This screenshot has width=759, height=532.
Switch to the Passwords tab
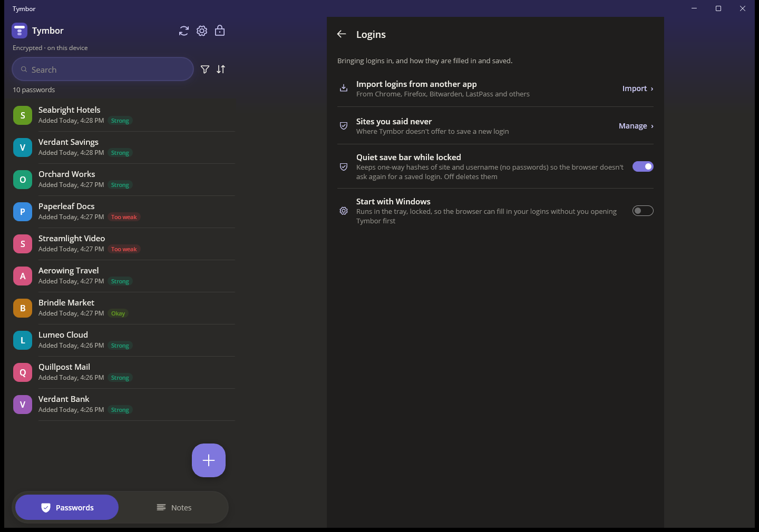[67, 507]
